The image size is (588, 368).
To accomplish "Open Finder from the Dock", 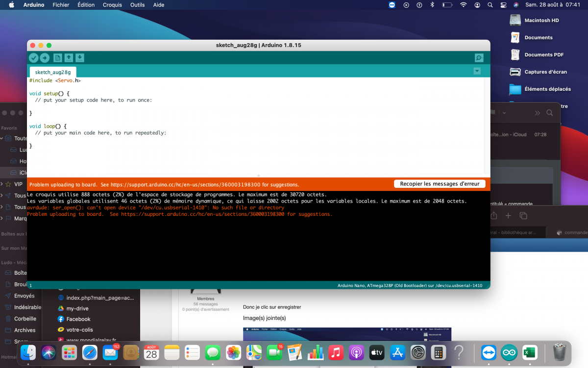I will [28, 352].
